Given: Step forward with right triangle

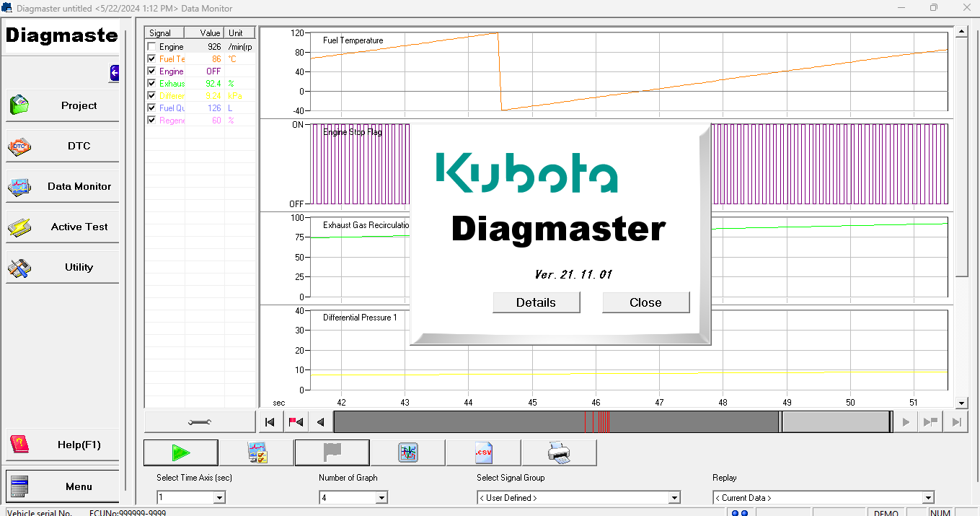Looking at the screenshot, I should pos(906,422).
